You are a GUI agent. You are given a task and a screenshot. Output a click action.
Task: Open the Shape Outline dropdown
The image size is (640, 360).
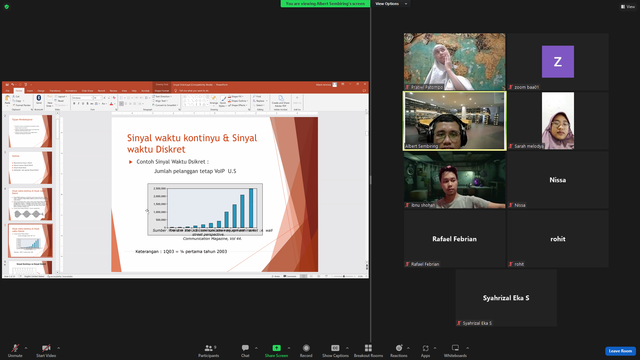pos(238,101)
